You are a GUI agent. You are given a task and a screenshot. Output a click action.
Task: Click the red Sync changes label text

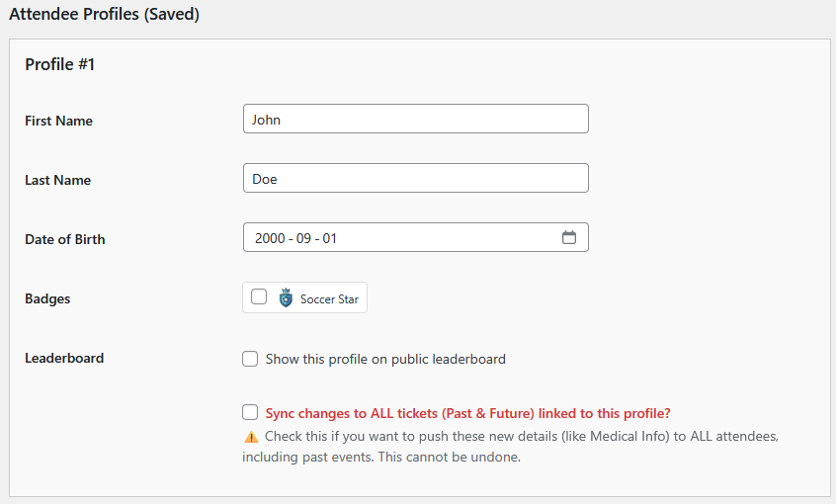(468, 413)
